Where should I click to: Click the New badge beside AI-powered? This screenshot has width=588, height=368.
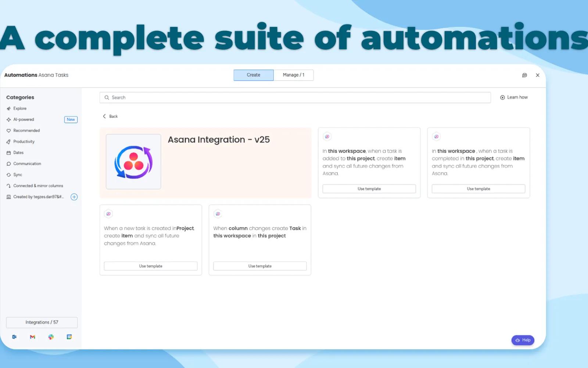click(71, 120)
